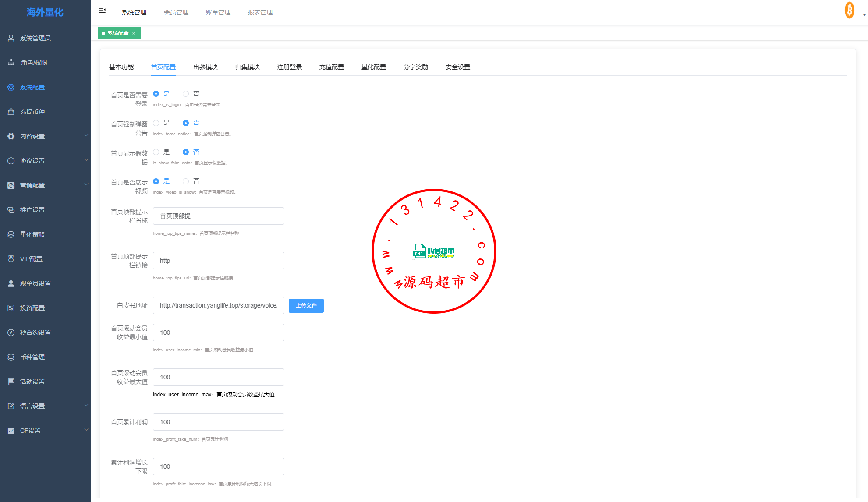The image size is (868, 502).
Task: Select 否 for 首页是否展示视频
Action: [186, 181]
